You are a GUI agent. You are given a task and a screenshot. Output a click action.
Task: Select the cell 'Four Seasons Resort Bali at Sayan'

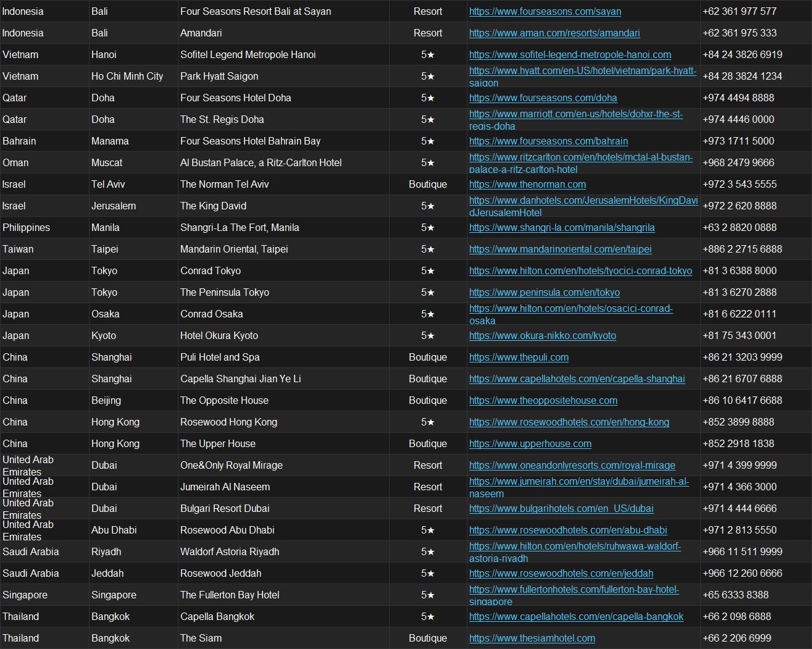[283, 12]
